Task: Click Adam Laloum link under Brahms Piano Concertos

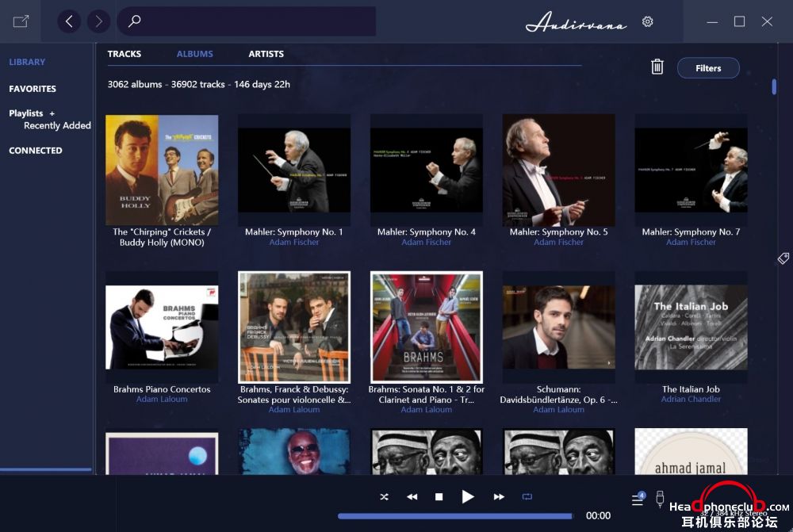Action: [x=162, y=399]
